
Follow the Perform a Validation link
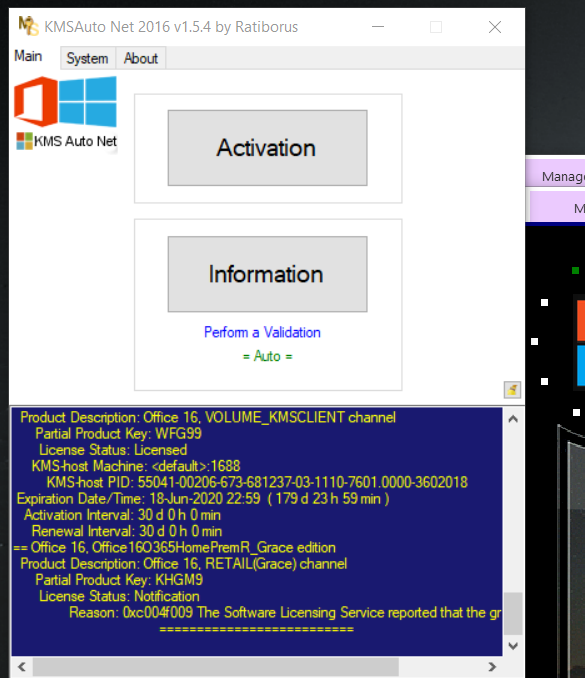[262, 332]
